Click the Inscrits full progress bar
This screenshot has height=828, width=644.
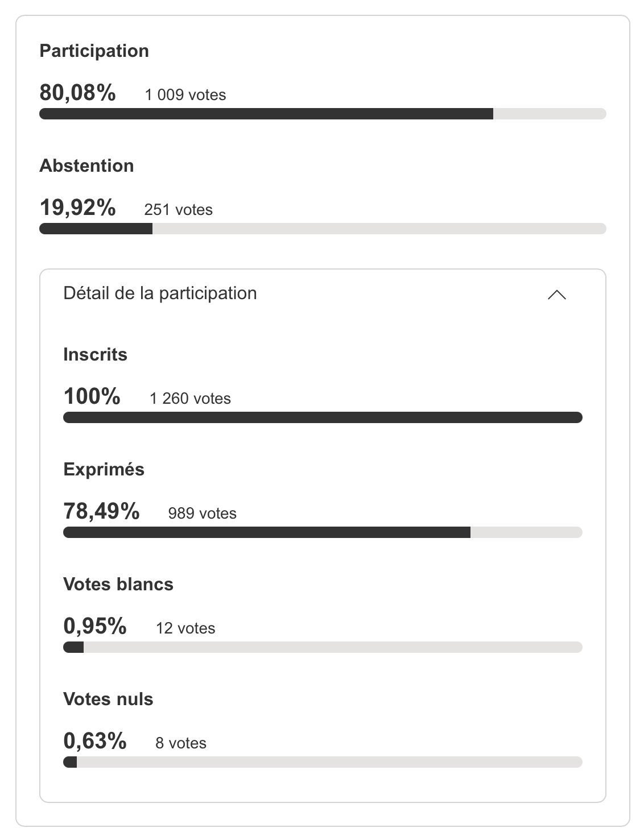(323, 417)
